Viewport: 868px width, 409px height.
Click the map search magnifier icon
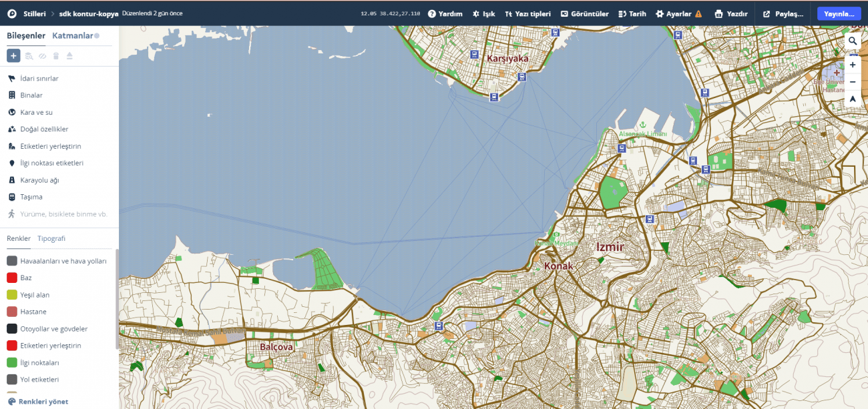[853, 41]
